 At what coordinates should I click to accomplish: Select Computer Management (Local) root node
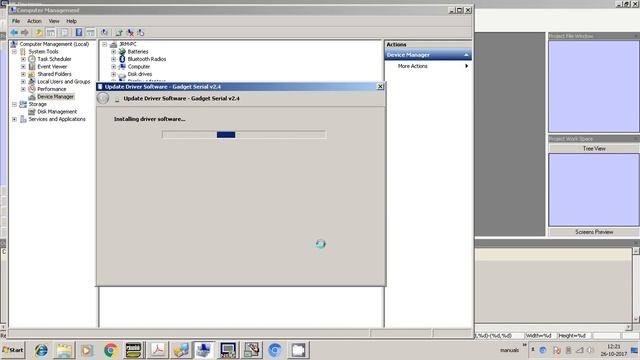click(54, 44)
